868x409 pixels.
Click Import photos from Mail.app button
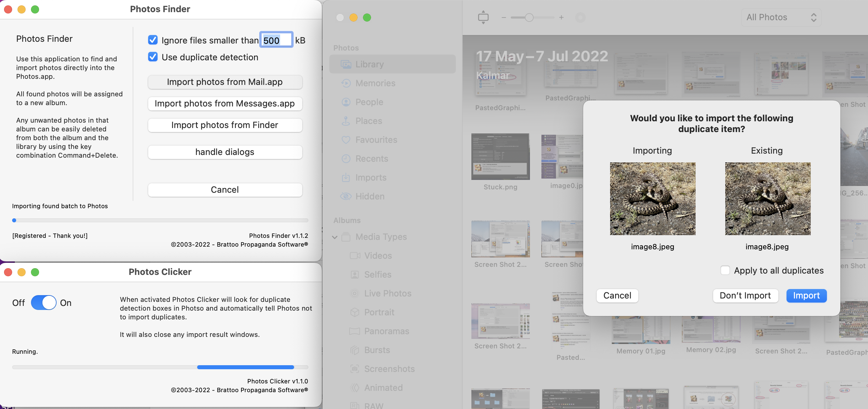[x=225, y=82]
